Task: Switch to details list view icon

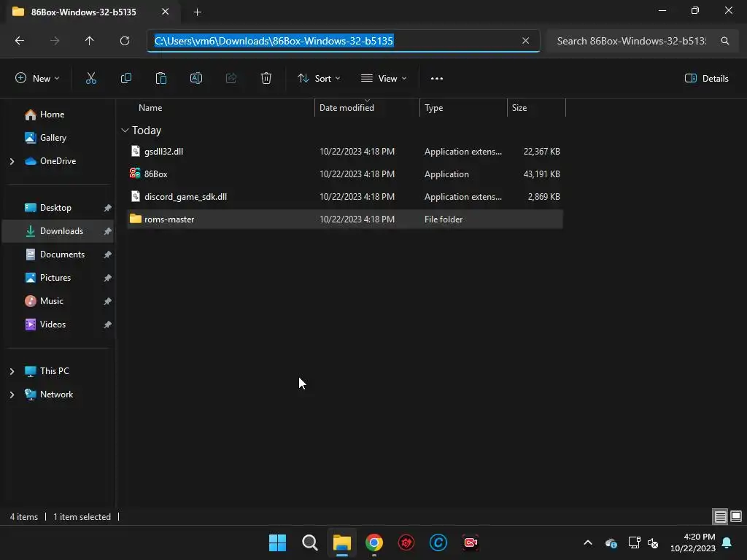Action: point(720,516)
